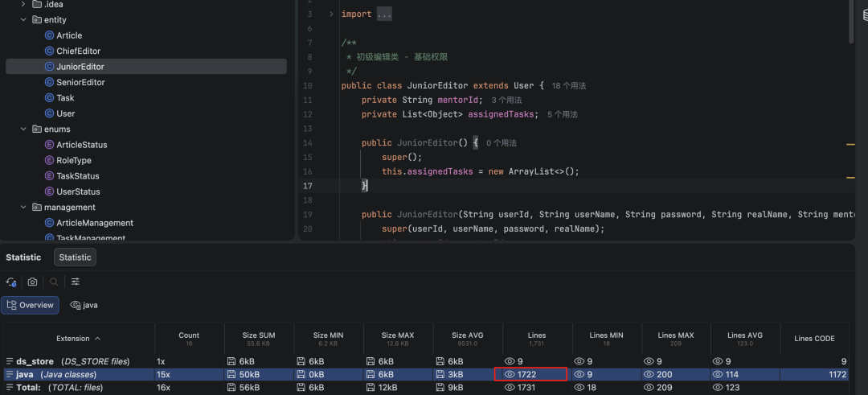This screenshot has width=868, height=395.
Task: Open the SeniorEditor class
Action: click(80, 82)
